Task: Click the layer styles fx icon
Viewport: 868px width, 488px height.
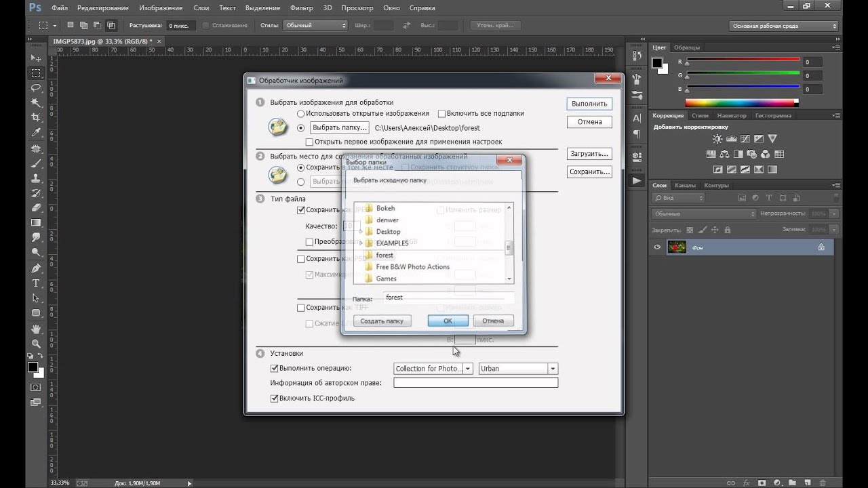Action: pos(746,483)
